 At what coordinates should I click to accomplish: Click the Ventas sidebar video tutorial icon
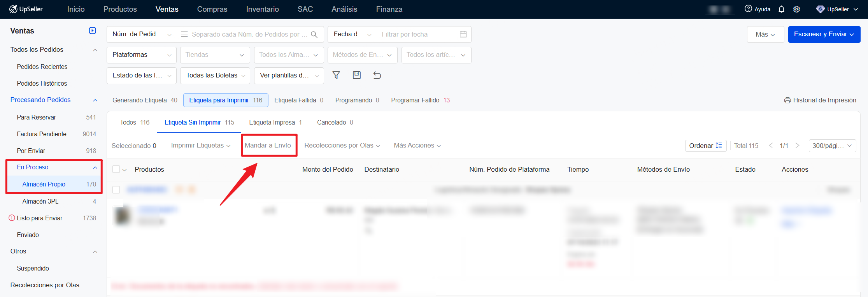93,30
